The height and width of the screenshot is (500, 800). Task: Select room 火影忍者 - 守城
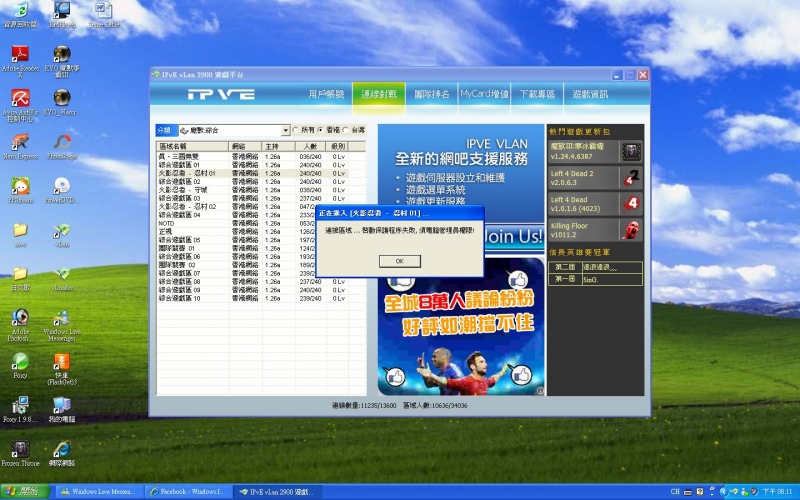click(x=261, y=190)
